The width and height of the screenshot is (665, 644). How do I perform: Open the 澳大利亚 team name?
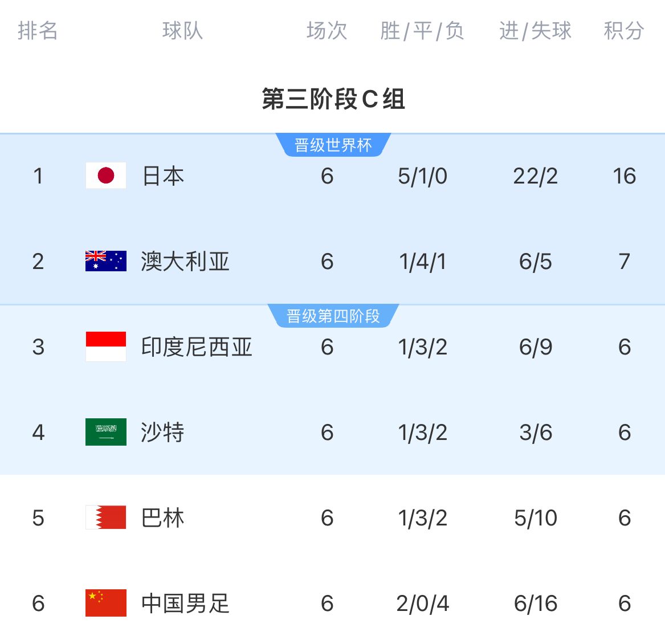[185, 262]
